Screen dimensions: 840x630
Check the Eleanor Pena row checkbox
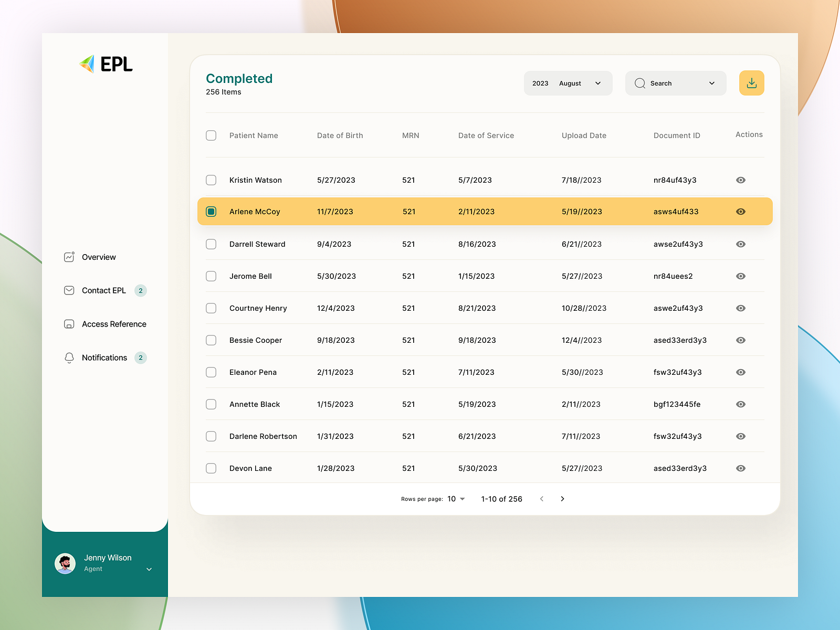(211, 372)
